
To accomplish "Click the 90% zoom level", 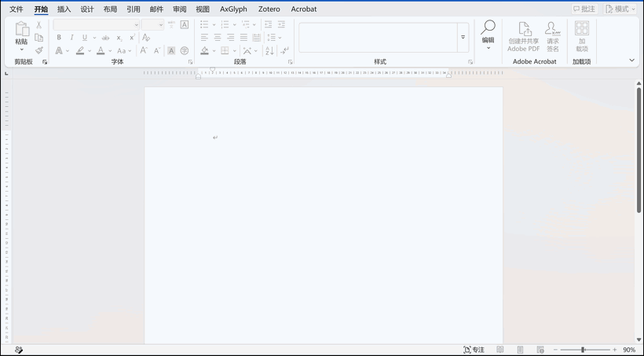I will pos(629,350).
